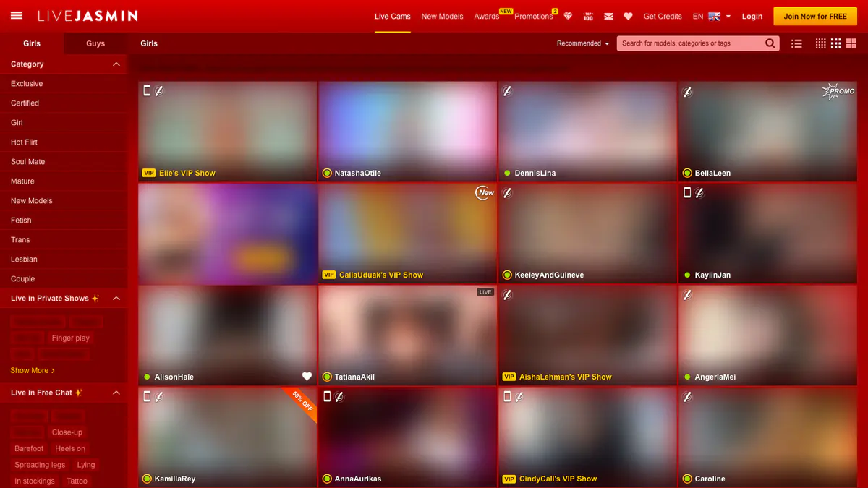868x488 pixels.
Task: Collapse the Category section
Action: click(x=116, y=64)
